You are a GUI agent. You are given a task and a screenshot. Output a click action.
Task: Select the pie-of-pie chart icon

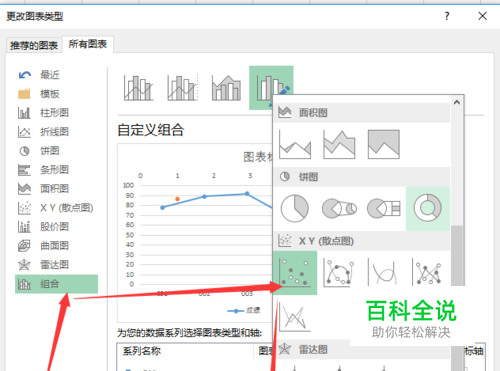pyautogui.click(x=339, y=208)
